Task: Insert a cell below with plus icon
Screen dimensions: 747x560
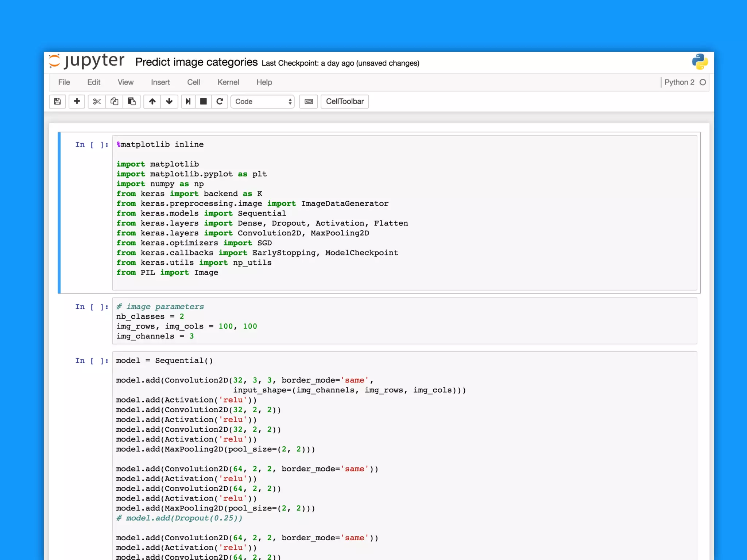Action: [x=77, y=101]
